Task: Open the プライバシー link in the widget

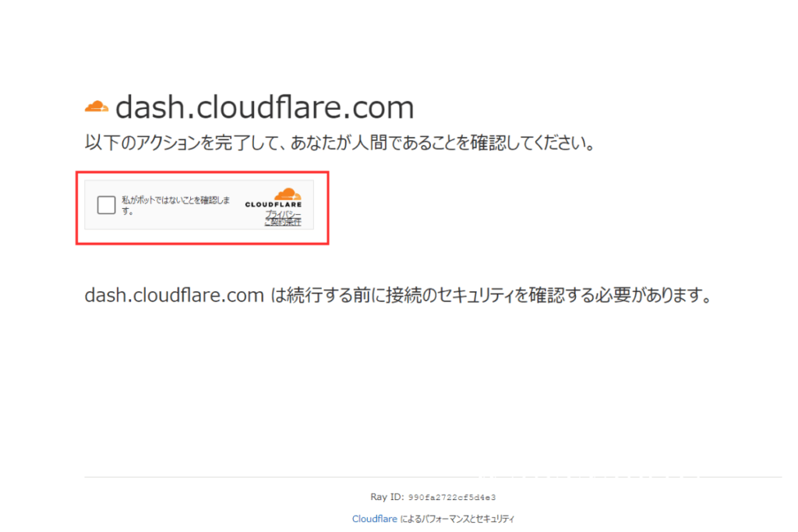Action: (281, 214)
